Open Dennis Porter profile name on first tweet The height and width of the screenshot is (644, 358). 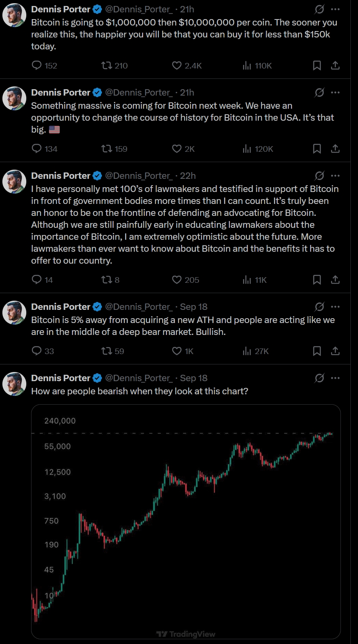(61, 9)
